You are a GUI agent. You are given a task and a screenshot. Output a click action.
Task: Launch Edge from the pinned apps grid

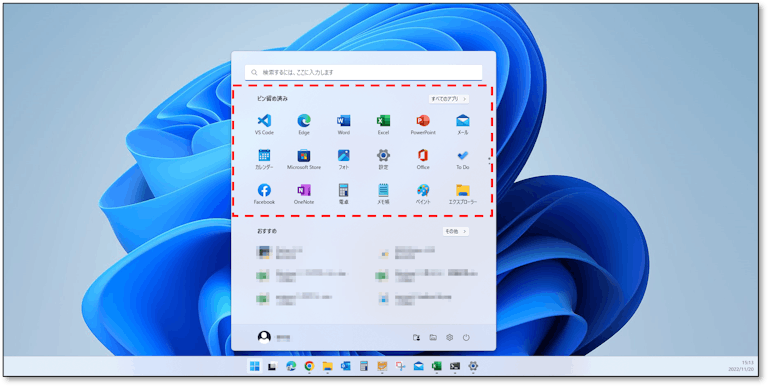click(304, 124)
